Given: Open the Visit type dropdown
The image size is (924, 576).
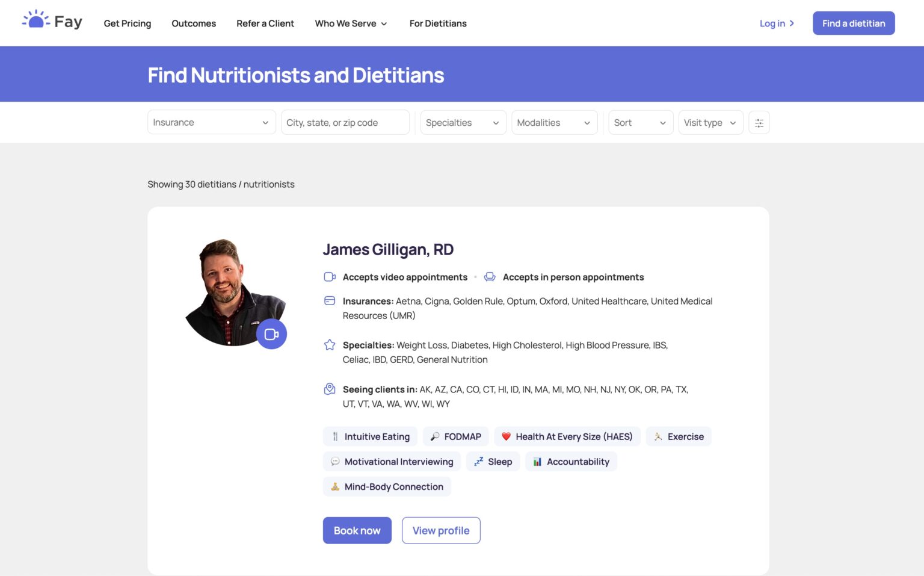Looking at the screenshot, I should pos(710,123).
